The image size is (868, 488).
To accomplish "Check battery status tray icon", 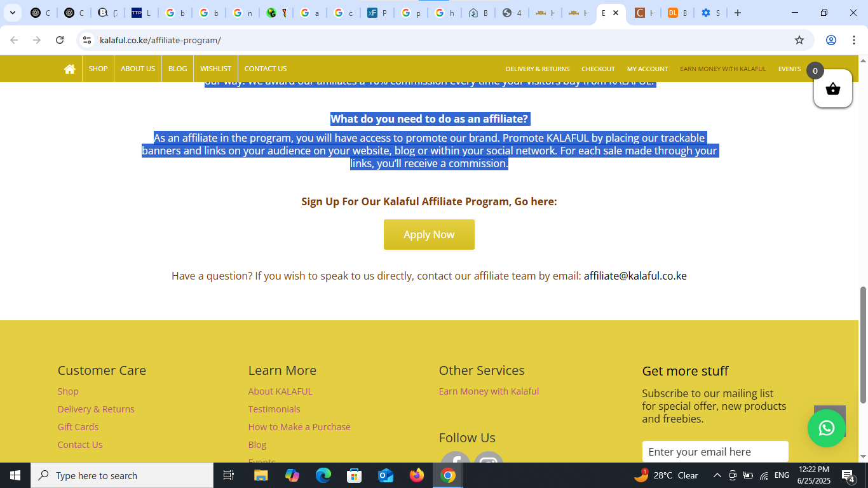I will coord(748,475).
